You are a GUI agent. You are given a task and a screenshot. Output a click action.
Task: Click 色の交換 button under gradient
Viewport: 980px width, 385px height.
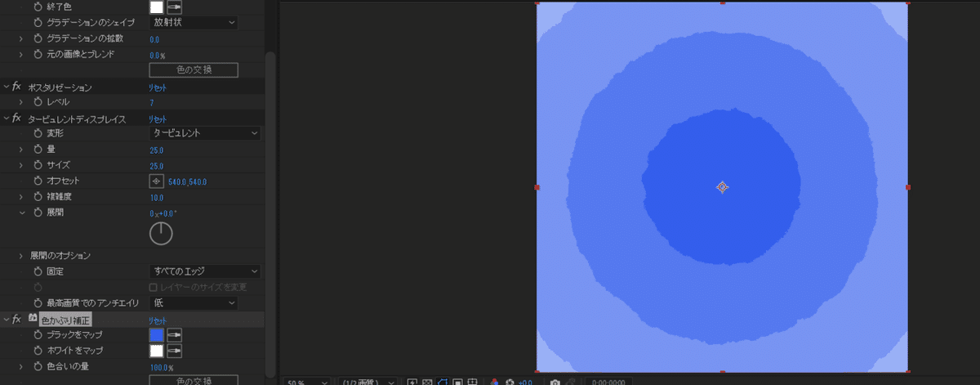pos(194,70)
